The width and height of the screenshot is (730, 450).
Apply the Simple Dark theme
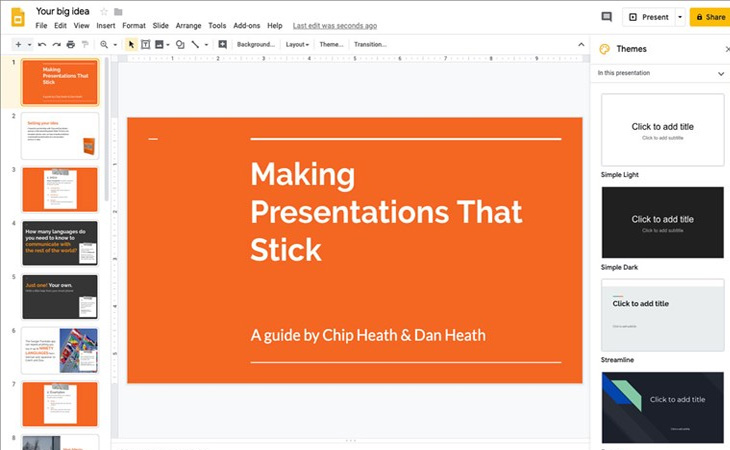tap(662, 222)
